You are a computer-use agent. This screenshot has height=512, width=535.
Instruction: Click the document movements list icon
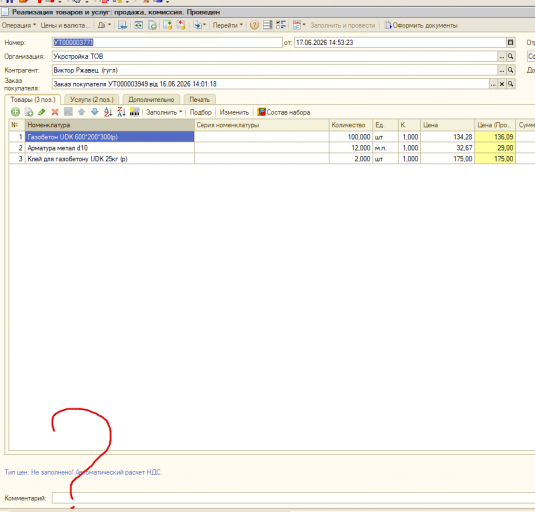[x=268, y=25]
